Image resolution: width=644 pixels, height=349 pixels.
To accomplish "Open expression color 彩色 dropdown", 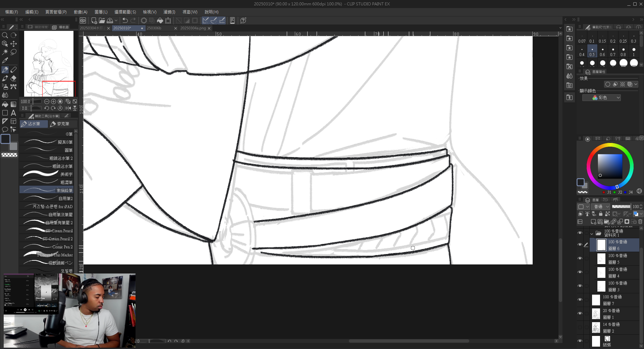I will click(x=601, y=98).
